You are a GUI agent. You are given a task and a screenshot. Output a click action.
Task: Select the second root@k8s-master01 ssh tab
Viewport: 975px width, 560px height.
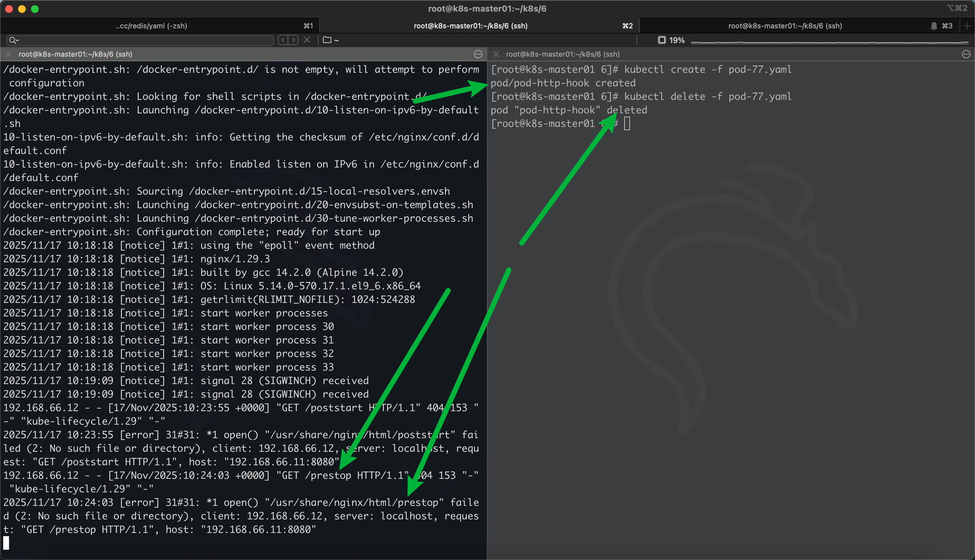pos(470,26)
